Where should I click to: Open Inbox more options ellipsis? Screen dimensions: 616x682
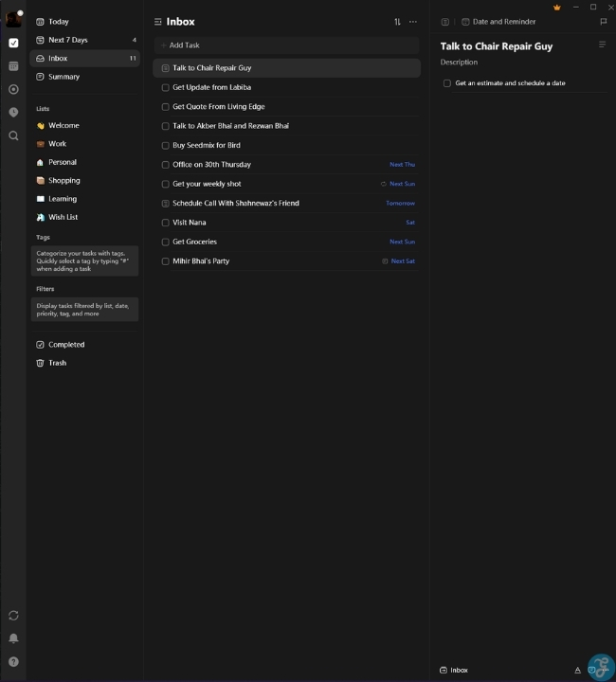[413, 22]
